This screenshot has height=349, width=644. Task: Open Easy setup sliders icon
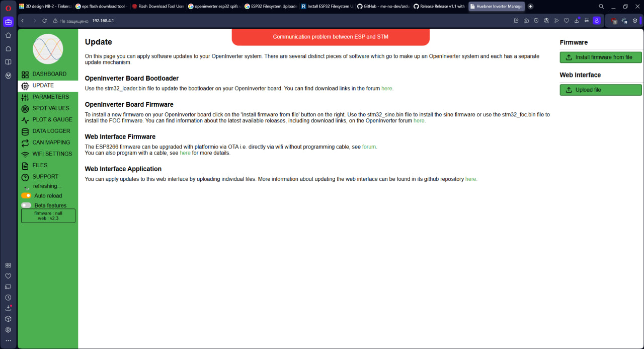coord(587,21)
